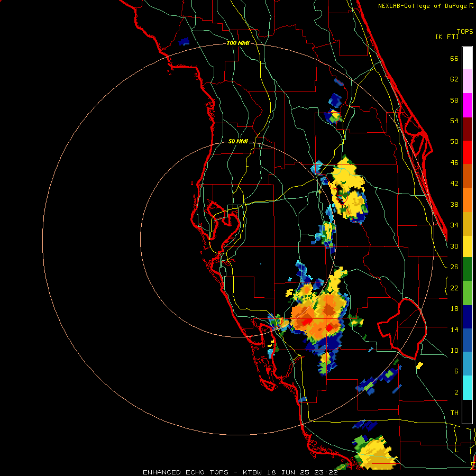Screen dimensions: 476x476
Task: Click the legend value '42'
Action: pyautogui.click(x=454, y=184)
